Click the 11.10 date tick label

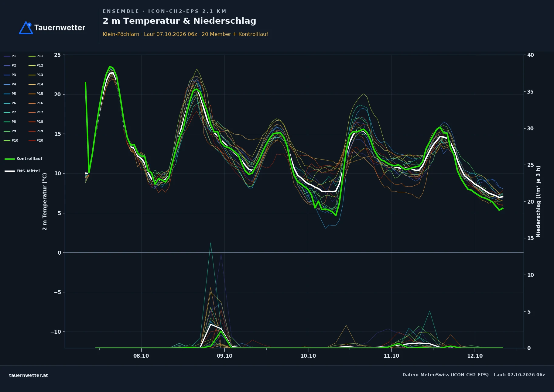coord(392,356)
